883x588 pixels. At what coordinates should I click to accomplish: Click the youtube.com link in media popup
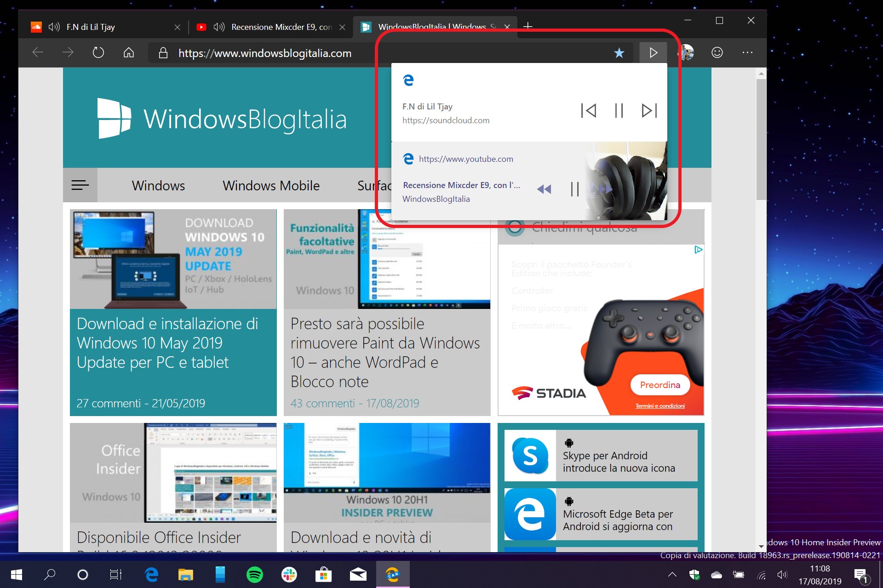(466, 159)
